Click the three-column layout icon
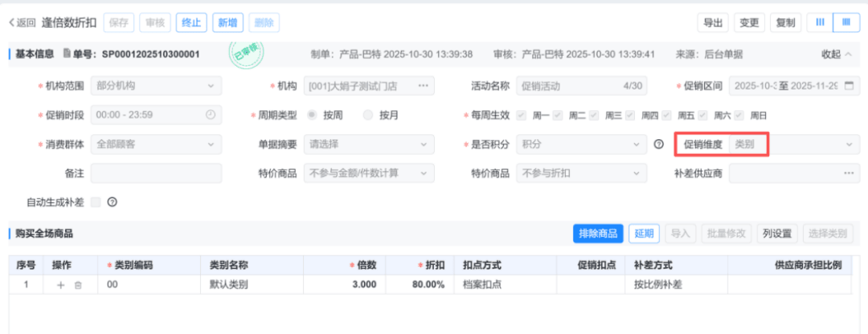 819,23
